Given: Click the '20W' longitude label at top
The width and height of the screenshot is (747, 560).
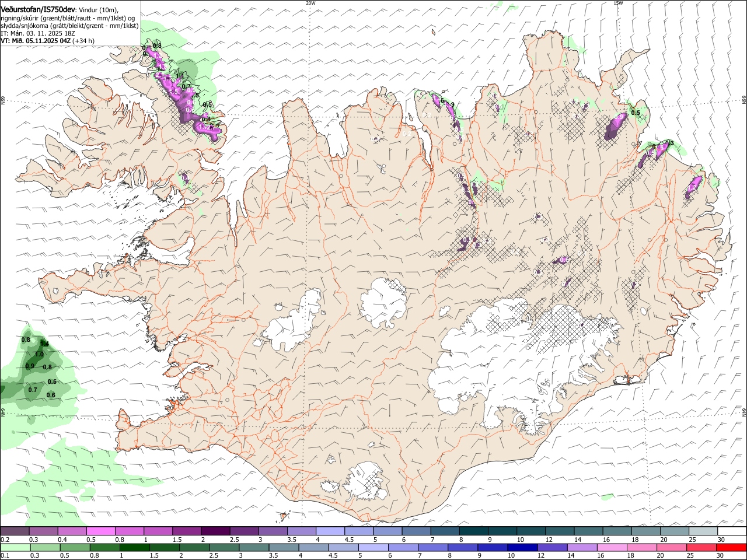Looking at the screenshot, I should point(310,3).
